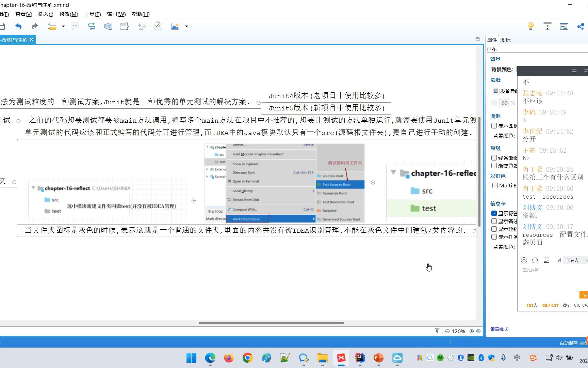Switch to the 属性 panel tab

(492, 40)
